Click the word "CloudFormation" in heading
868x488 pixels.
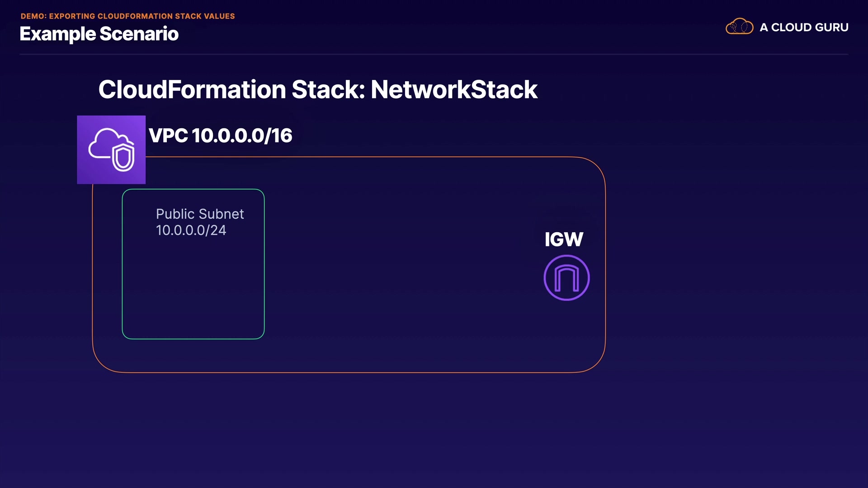pos(192,89)
